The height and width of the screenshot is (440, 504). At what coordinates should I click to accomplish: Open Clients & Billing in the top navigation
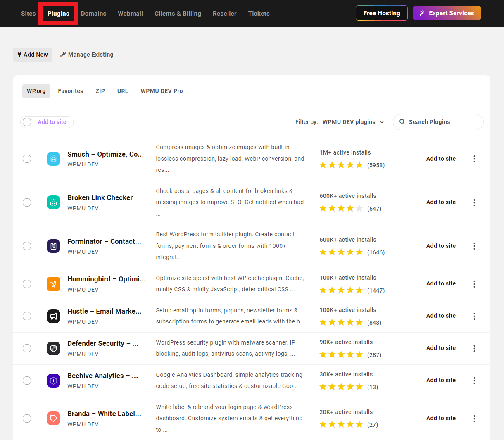(178, 14)
